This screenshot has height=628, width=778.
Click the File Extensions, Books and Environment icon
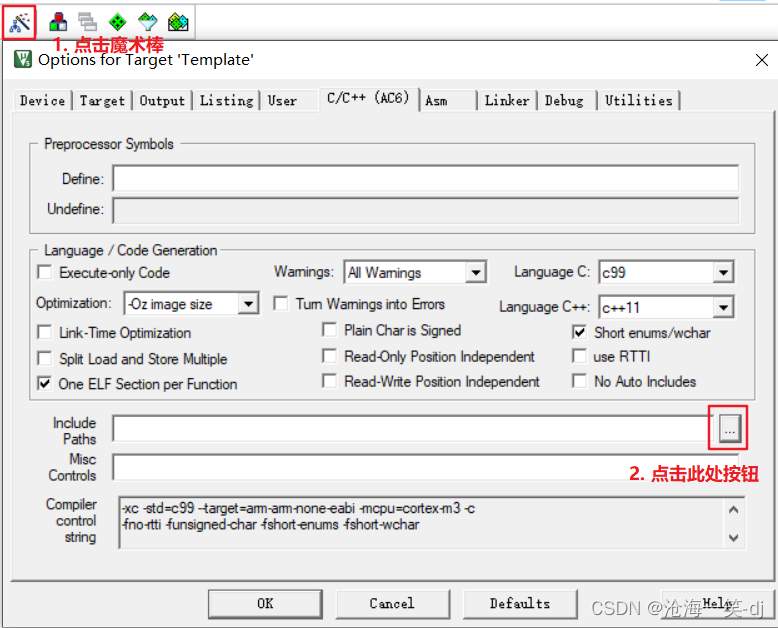(58, 22)
